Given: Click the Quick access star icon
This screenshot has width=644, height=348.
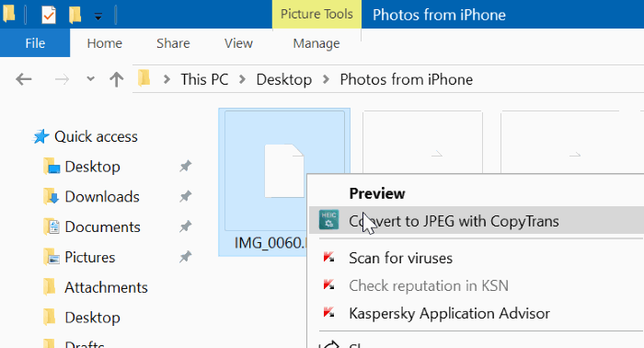Looking at the screenshot, I should click(x=40, y=136).
